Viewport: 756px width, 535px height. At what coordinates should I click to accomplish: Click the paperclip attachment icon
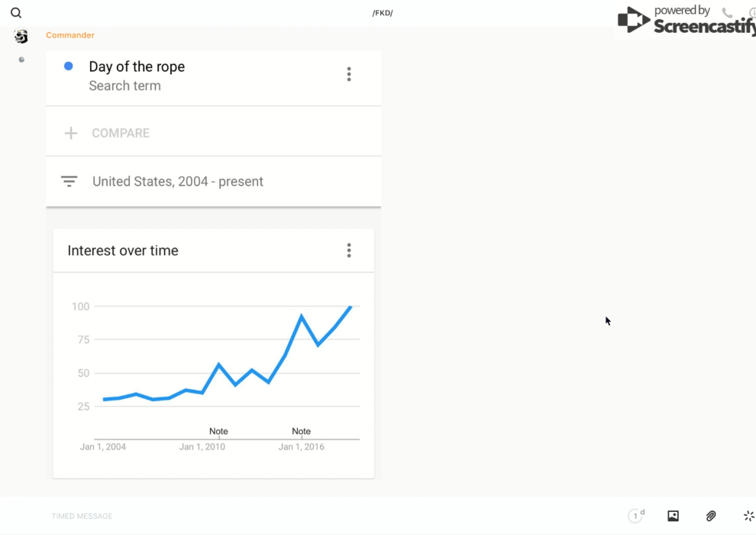pyautogui.click(x=711, y=516)
